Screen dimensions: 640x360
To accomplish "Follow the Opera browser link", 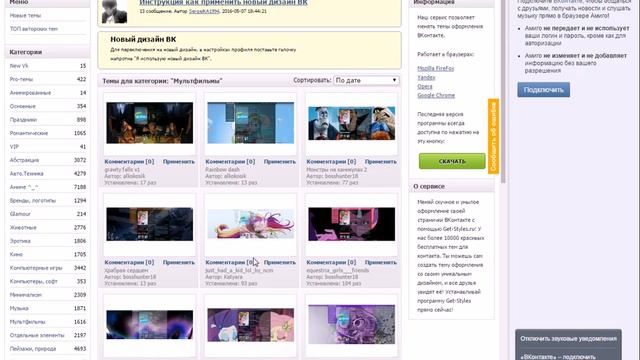I will pos(424,87).
